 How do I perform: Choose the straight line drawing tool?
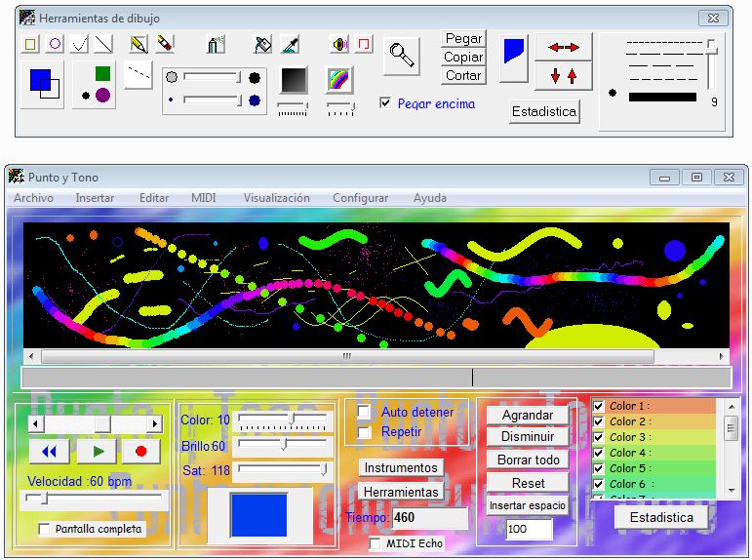click(103, 44)
